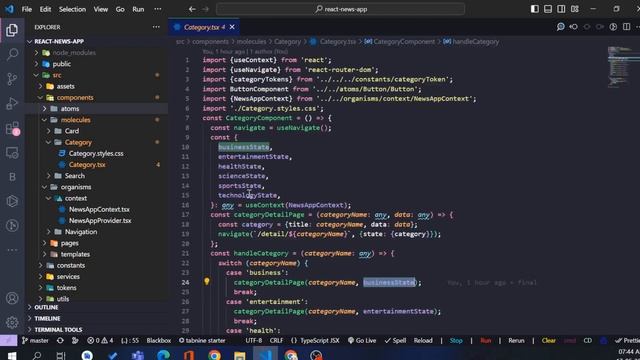The height and width of the screenshot is (360, 640).
Task: Open the View menu
Action: 100,9
